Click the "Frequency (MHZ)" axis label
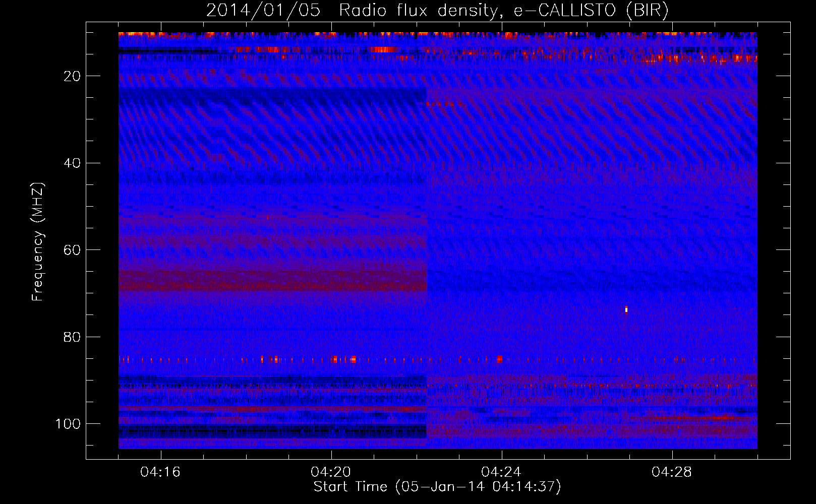The image size is (816, 504). coord(38,242)
